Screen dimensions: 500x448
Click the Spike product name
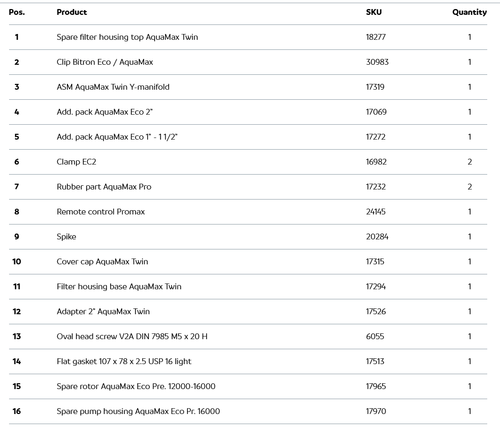click(x=66, y=237)
